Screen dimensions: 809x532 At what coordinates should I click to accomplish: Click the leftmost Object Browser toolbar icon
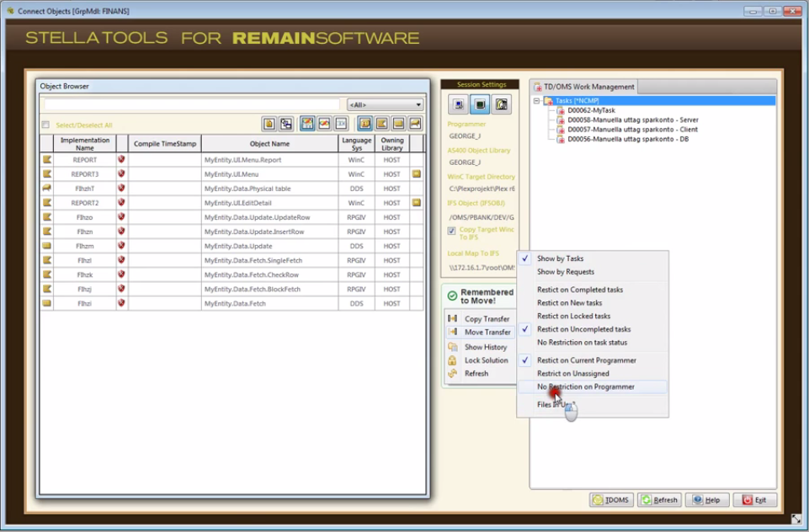point(269,124)
